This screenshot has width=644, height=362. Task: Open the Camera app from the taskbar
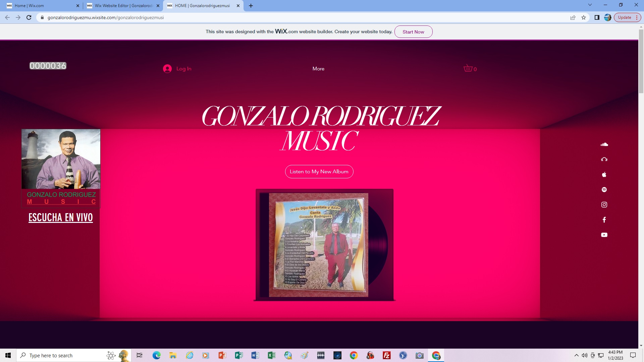[419, 355]
